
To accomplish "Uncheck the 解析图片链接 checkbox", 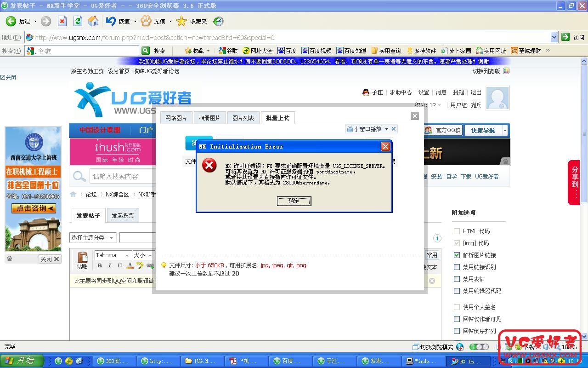I will pyautogui.click(x=457, y=255).
